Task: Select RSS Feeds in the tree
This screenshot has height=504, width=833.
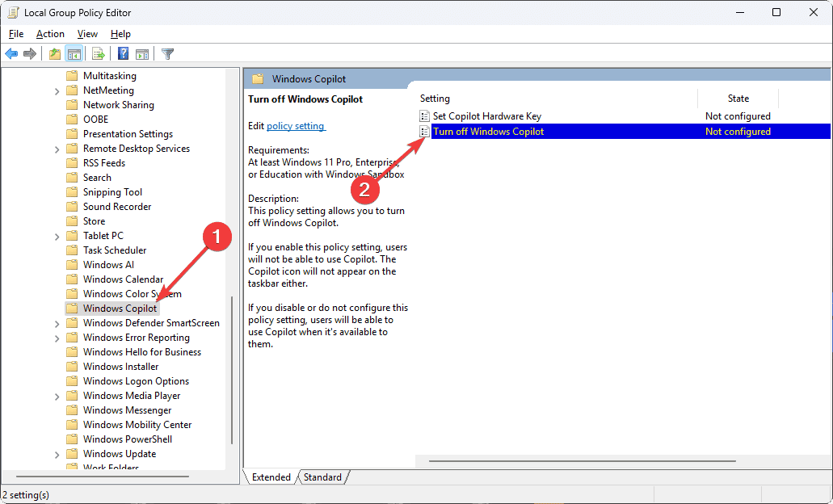Action: [104, 162]
